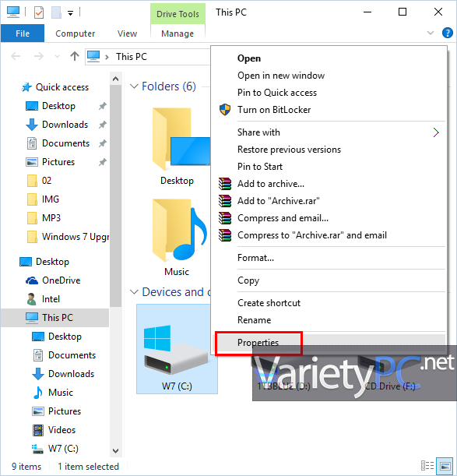Collapse the Folders (6) section

click(134, 86)
